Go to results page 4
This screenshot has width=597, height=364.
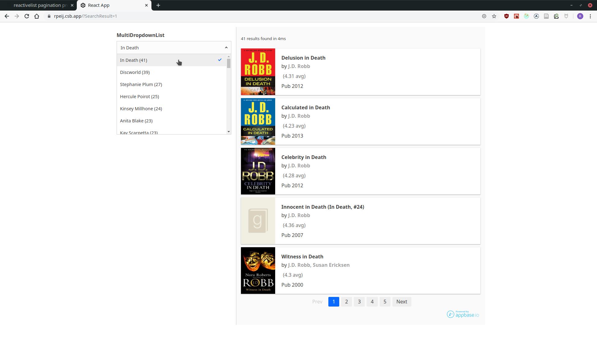coord(372,302)
